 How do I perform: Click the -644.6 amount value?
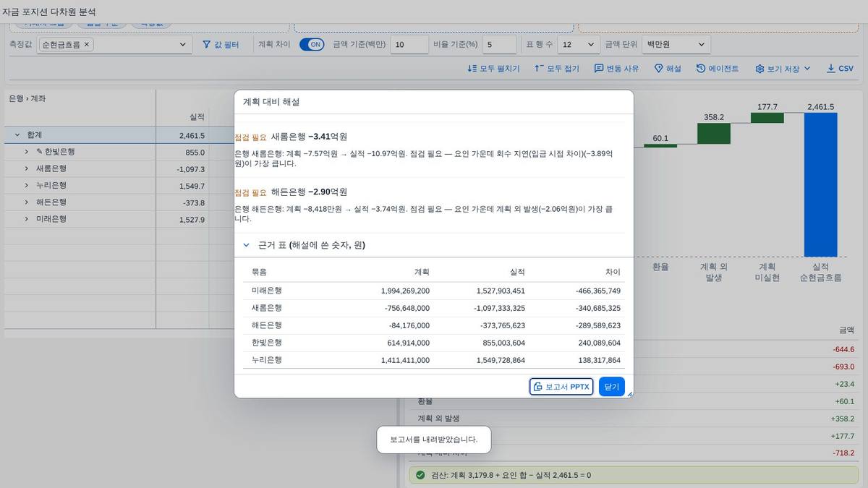coord(843,349)
